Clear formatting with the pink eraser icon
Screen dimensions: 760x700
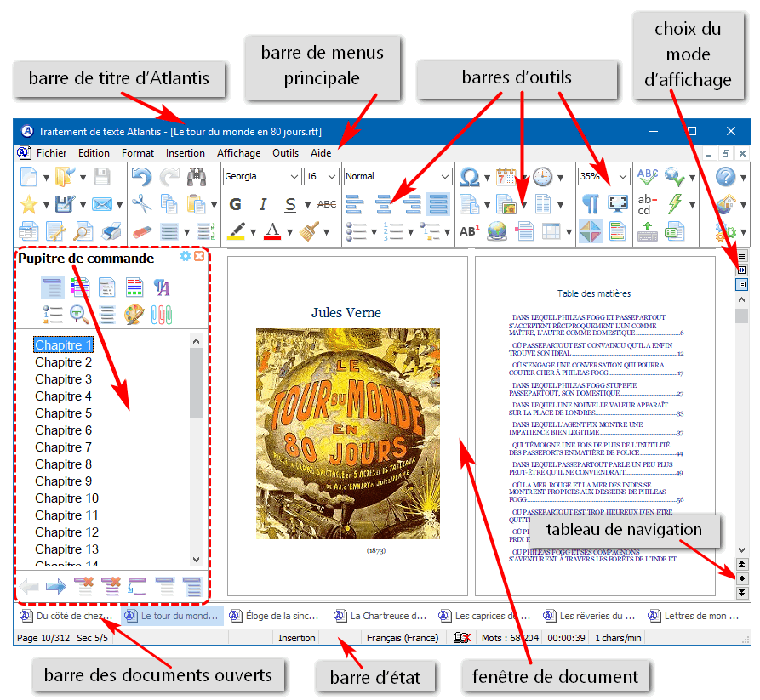141,232
